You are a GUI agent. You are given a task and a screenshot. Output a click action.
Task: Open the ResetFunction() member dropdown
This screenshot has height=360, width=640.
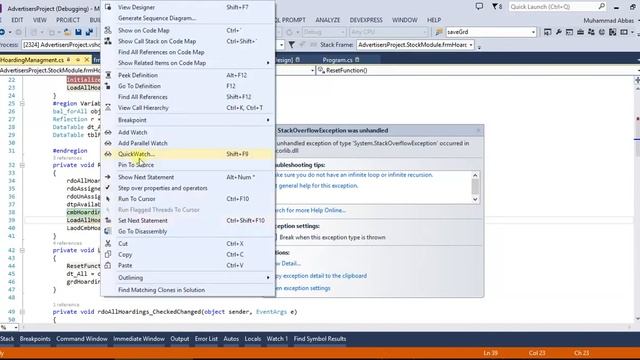(637, 70)
